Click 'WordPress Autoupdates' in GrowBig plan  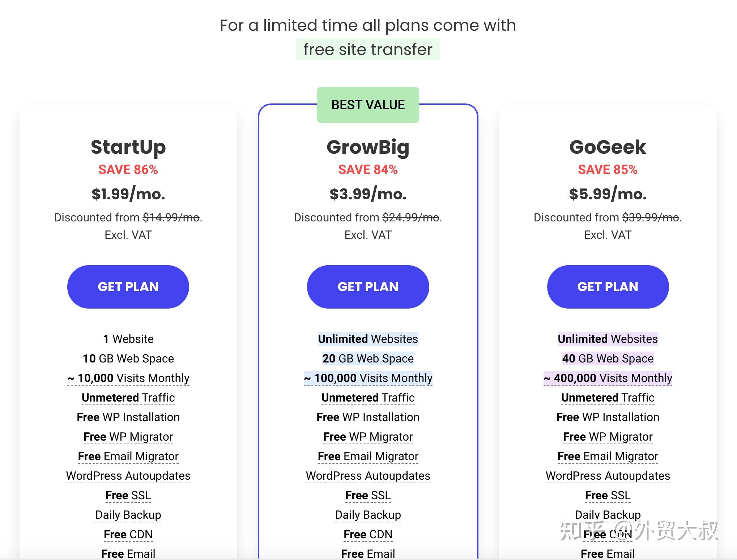click(x=368, y=476)
